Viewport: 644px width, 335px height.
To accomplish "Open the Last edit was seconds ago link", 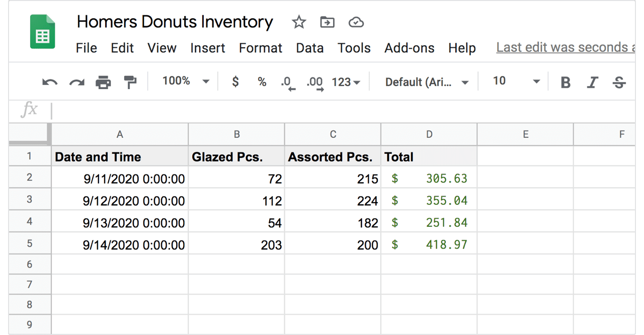I will click(566, 47).
